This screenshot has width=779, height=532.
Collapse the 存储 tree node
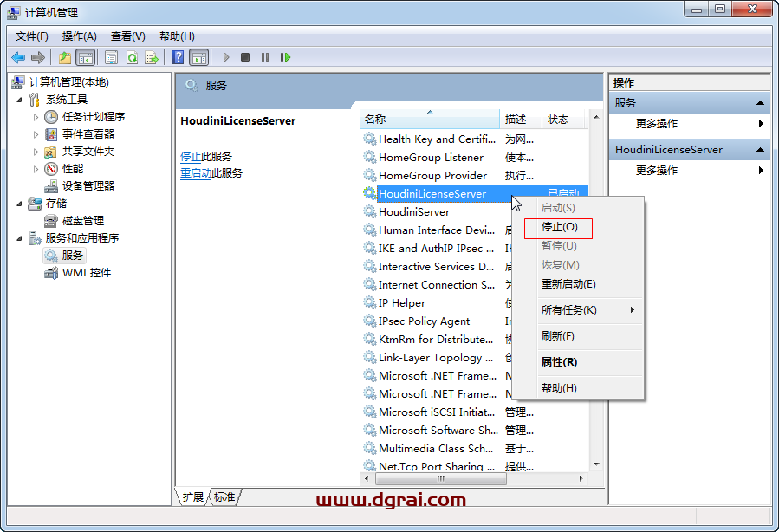[19, 204]
